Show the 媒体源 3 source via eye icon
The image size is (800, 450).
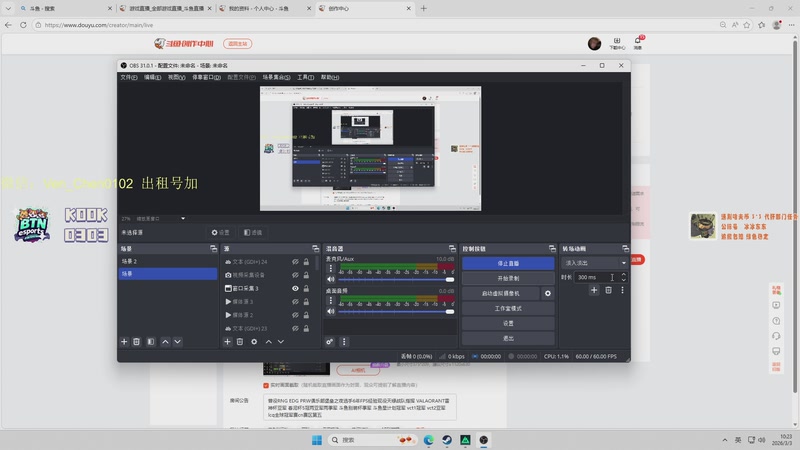pos(295,302)
